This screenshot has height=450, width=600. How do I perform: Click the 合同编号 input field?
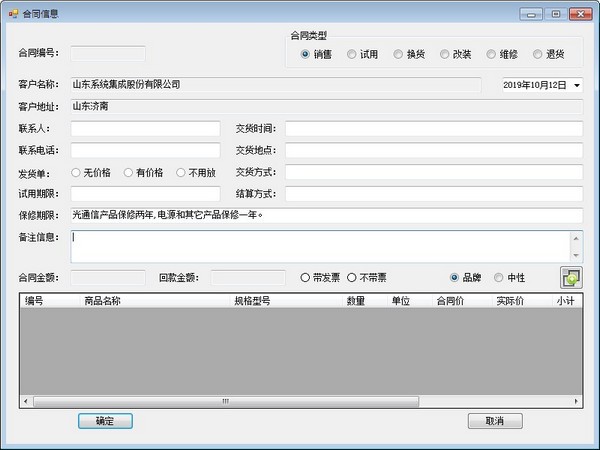coord(108,54)
